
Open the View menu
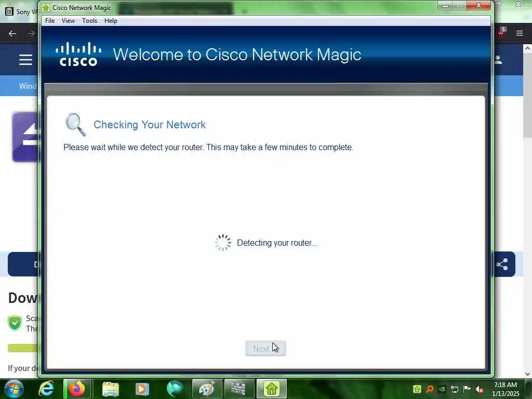[x=68, y=21]
